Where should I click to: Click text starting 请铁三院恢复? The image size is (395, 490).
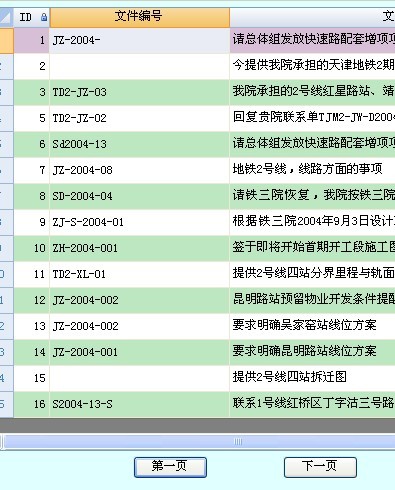pyautogui.click(x=314, y=195)
